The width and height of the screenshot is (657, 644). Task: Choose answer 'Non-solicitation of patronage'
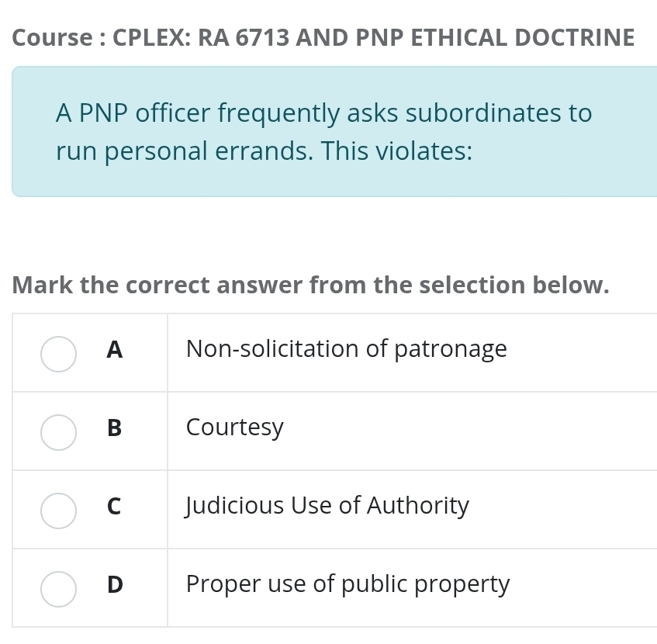click(346, 349)
